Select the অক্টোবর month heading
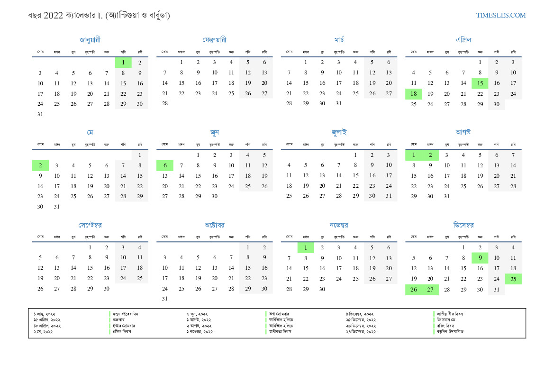Screen dimensions: 554x392 pos(214,225)
